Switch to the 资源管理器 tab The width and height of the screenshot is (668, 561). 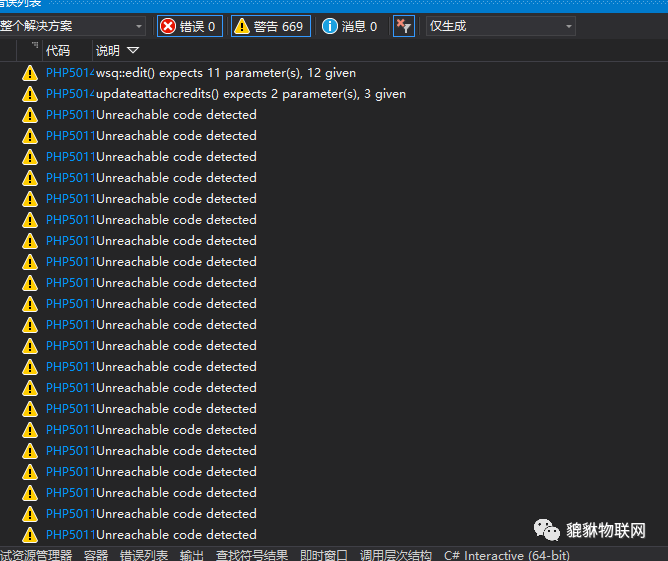click(x=36, y=555)
